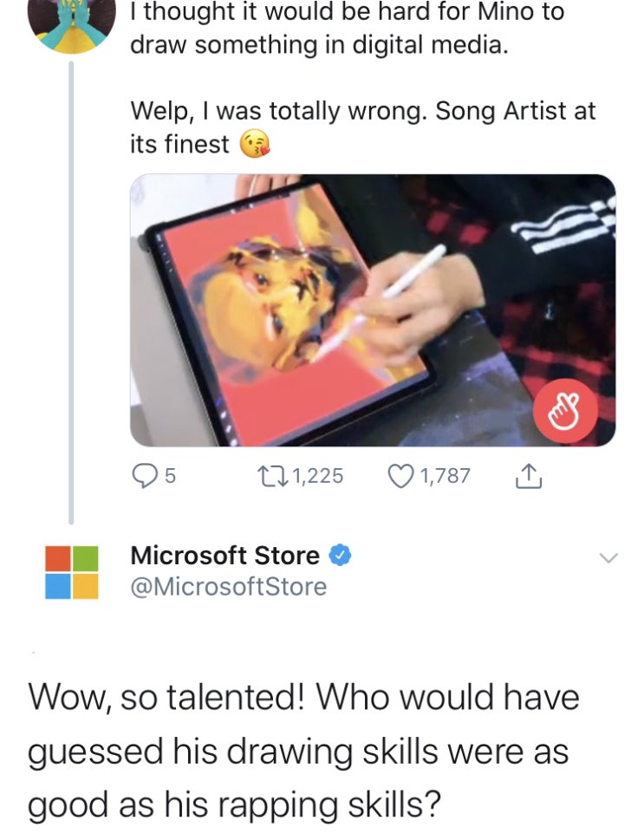Open the Microsoft Store display name

pos(224,555)
